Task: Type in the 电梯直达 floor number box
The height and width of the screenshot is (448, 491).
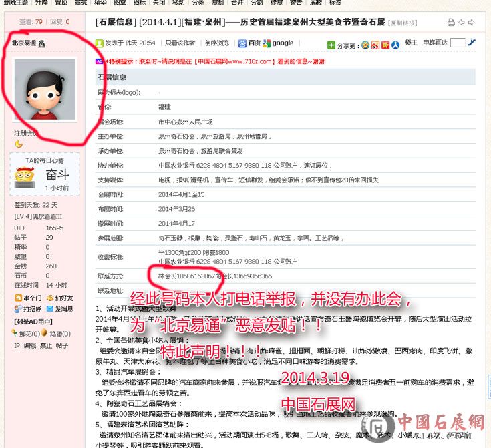Action: coord(458,43)
